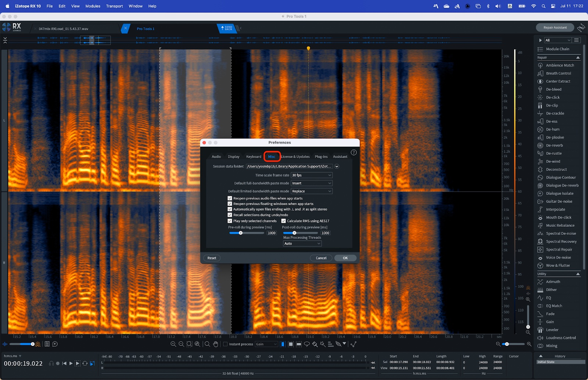Image resolution: width=588 pixels, height=380 pixels.
Task: Open the All module filter dropdown
Action: click(x=558, y=40)
